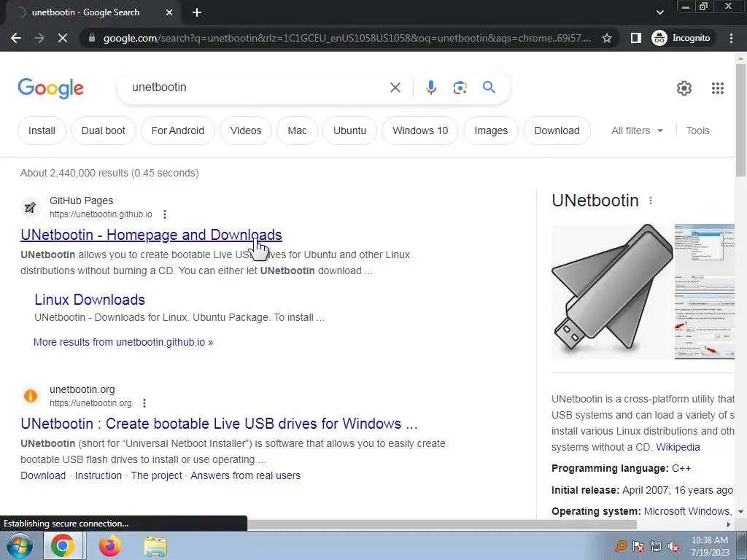Select the Mac filter chip

(x=298, y=131)
